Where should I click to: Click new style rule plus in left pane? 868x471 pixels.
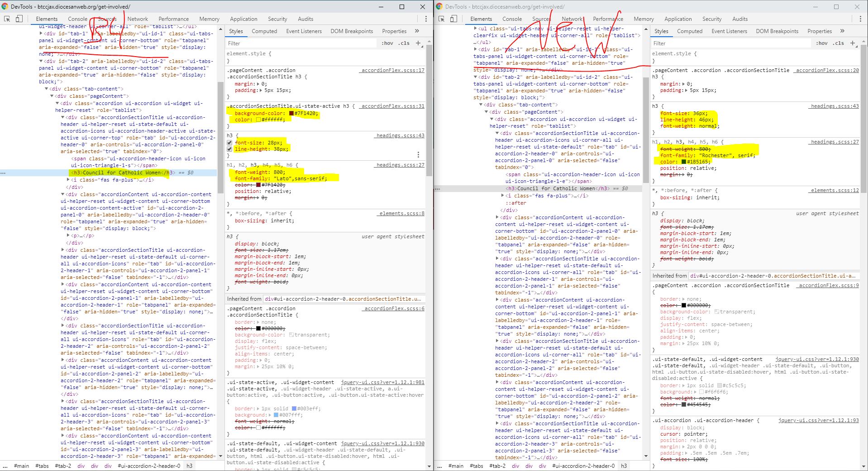(418, 43)
